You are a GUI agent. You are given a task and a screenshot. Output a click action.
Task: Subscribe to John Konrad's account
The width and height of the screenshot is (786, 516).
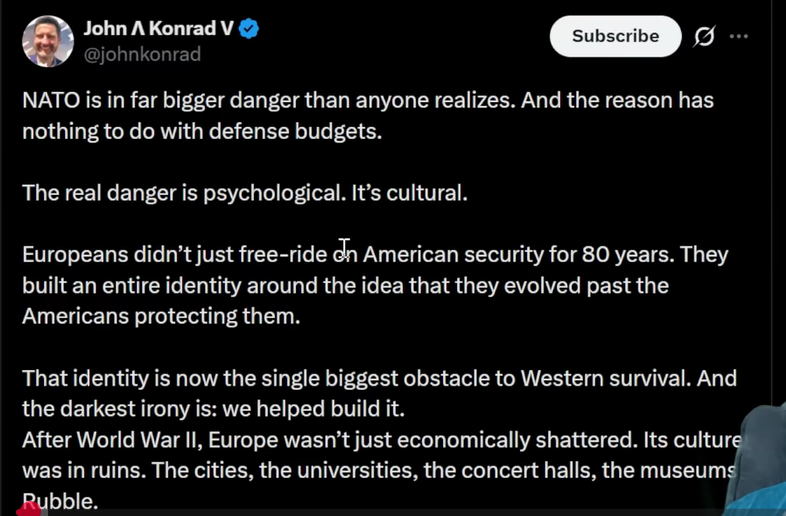pos(616,36)
